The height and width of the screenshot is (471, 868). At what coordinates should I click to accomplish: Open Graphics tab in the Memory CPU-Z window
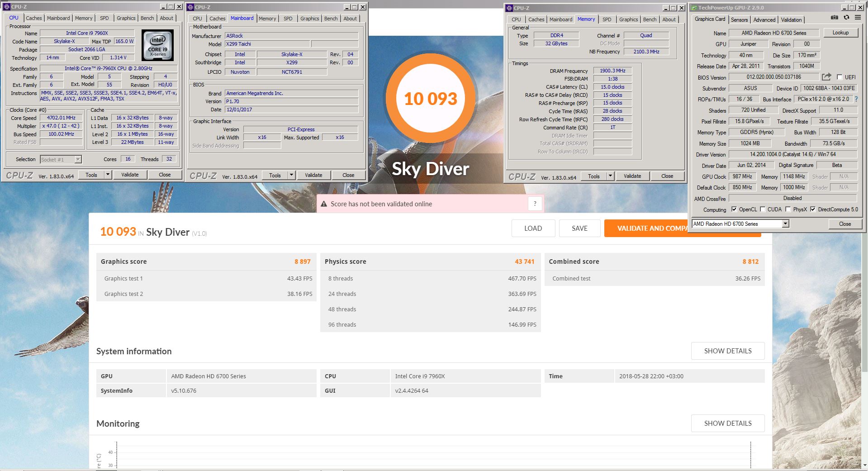click(628, 19)
